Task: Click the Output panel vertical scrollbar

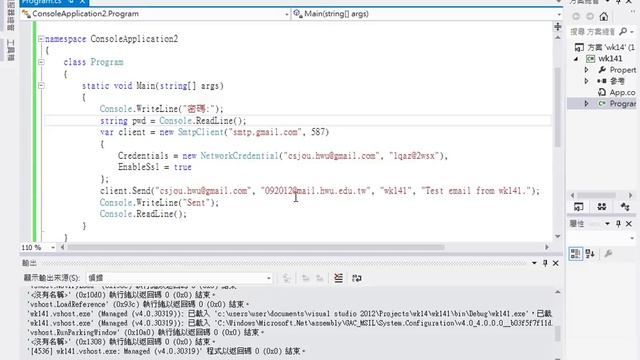Action: [558, 333]
